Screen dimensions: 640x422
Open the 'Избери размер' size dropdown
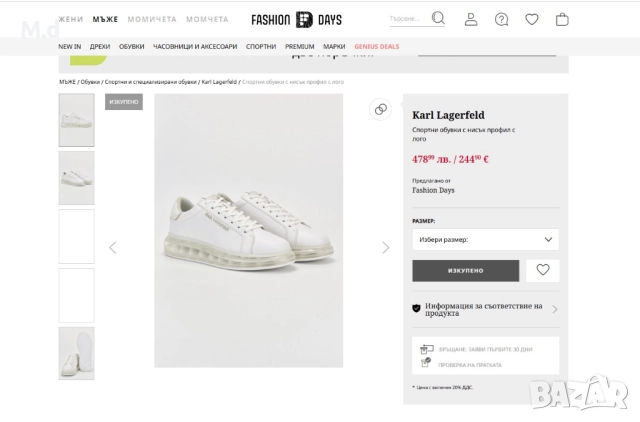[485, 240]
